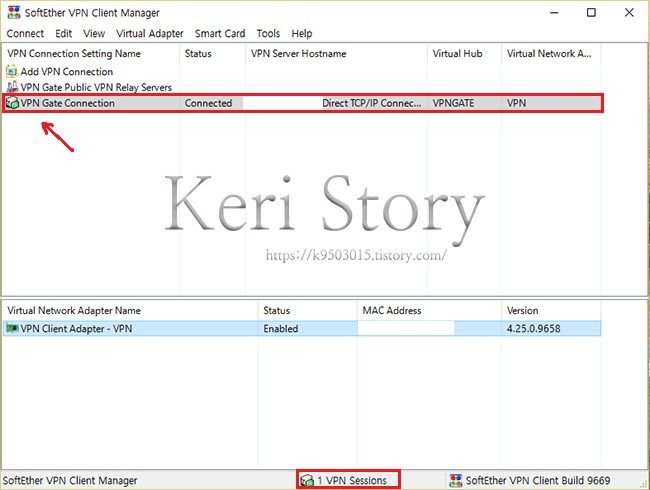The height and width of the screenshot is (490, 650).
Task: Click the VPN Gate Connection icon
Action: click(12, 103)
